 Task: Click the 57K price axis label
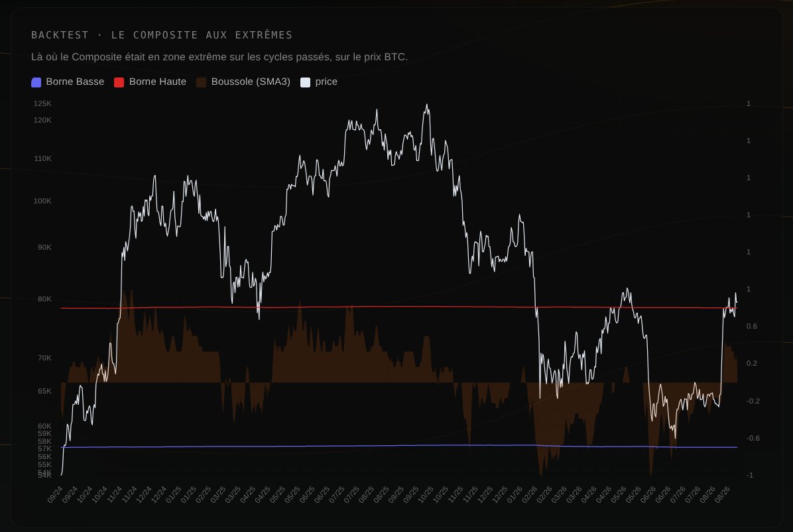click(44, 449)
